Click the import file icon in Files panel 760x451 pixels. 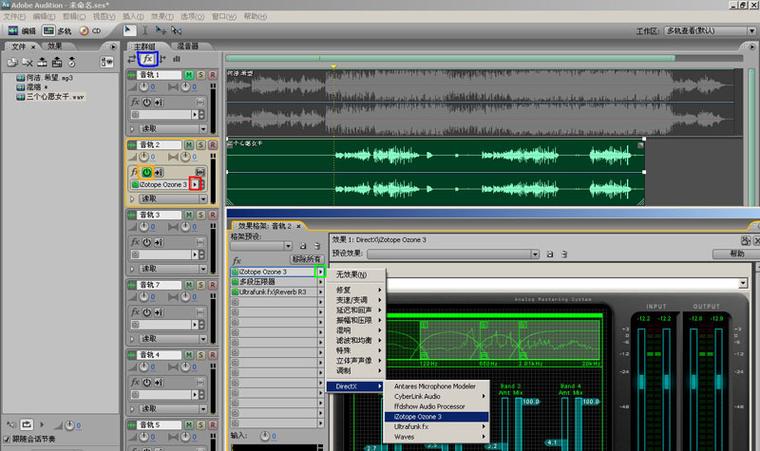click(12, 62)
